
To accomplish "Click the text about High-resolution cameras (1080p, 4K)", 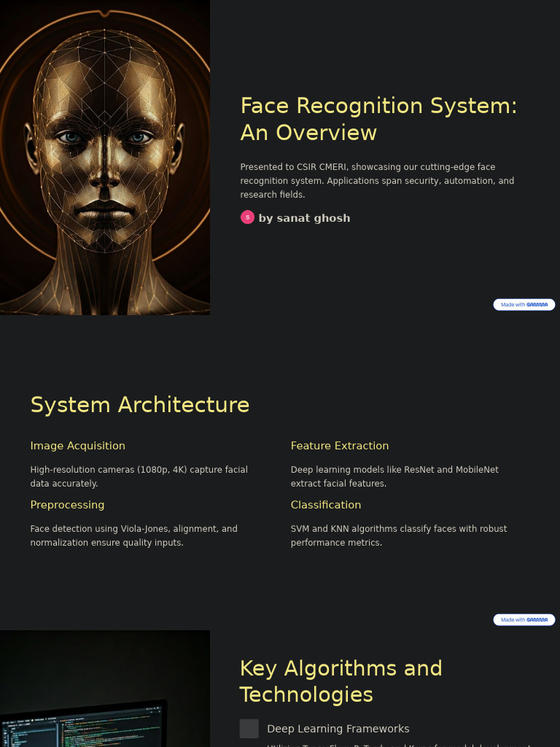I will pyautogui.click(x=139, y=476).
